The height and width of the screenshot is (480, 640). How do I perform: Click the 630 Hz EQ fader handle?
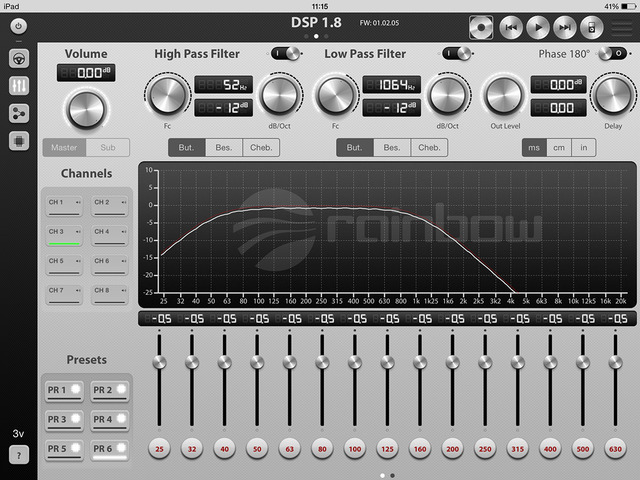(615, 362)
